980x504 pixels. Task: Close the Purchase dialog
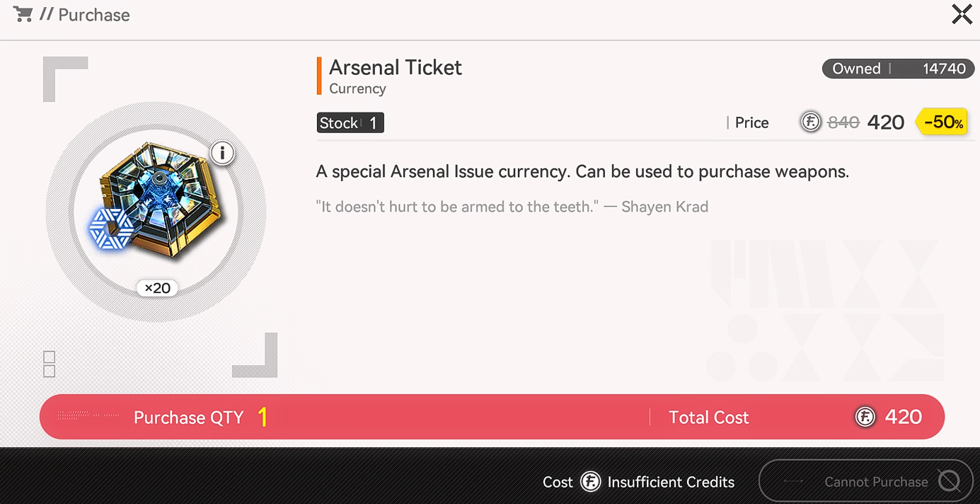(x=962, y=14)
